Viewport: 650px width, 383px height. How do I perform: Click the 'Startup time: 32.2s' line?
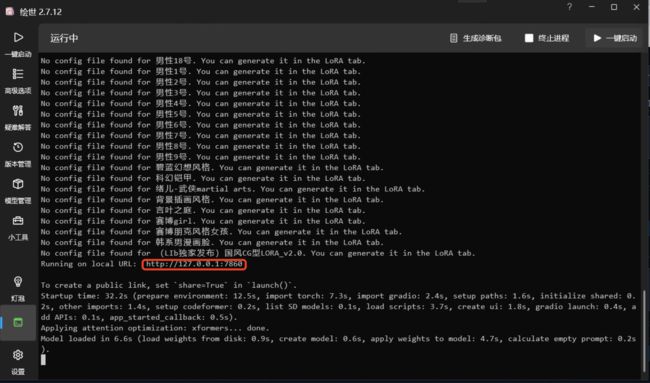coord(339,307)
